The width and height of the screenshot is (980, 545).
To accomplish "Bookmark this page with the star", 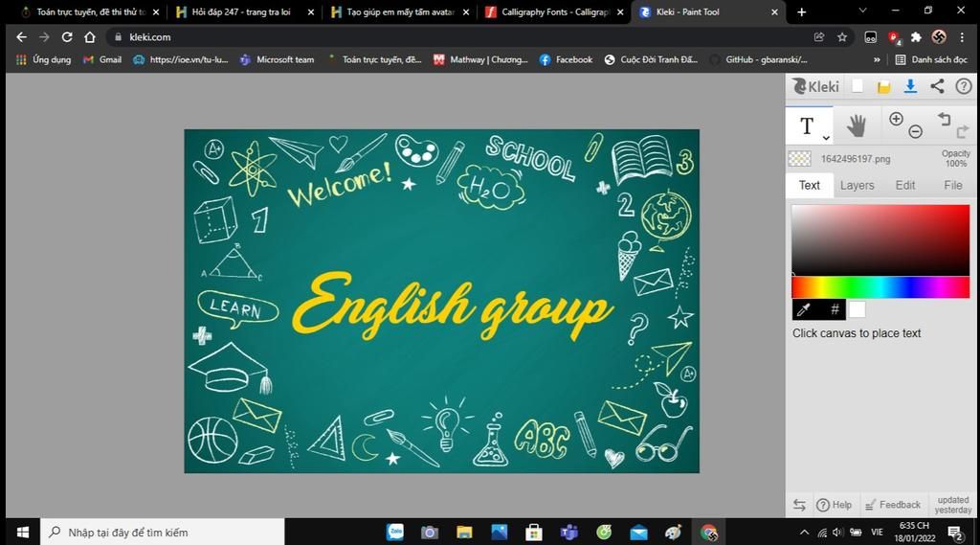I will point(842,37).
